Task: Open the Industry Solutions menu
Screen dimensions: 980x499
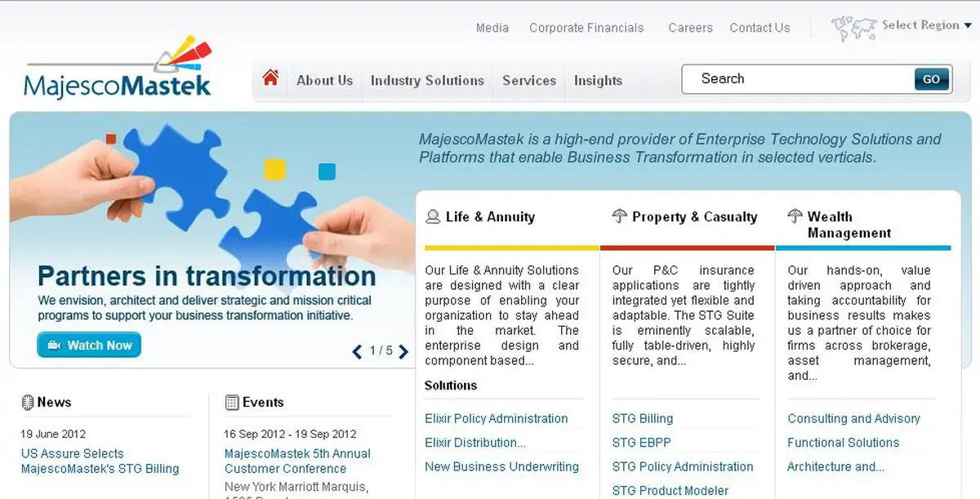Action: tap(427, 80)
